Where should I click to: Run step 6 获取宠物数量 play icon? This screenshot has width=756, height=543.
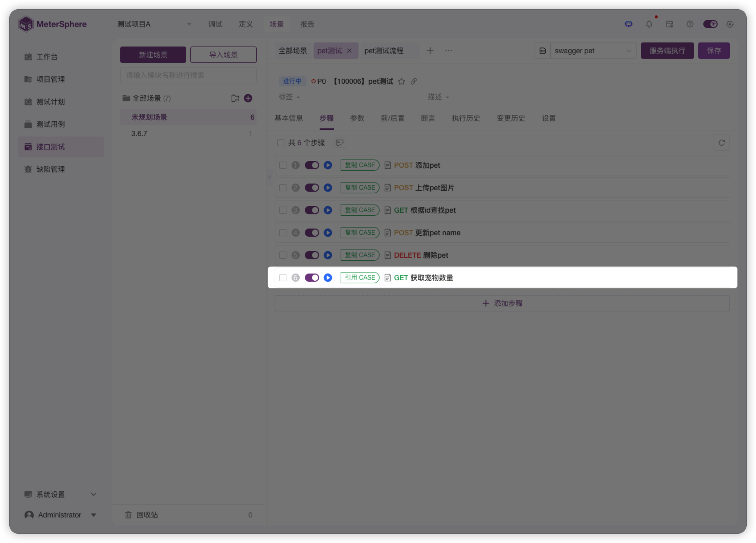coord(328,278)
